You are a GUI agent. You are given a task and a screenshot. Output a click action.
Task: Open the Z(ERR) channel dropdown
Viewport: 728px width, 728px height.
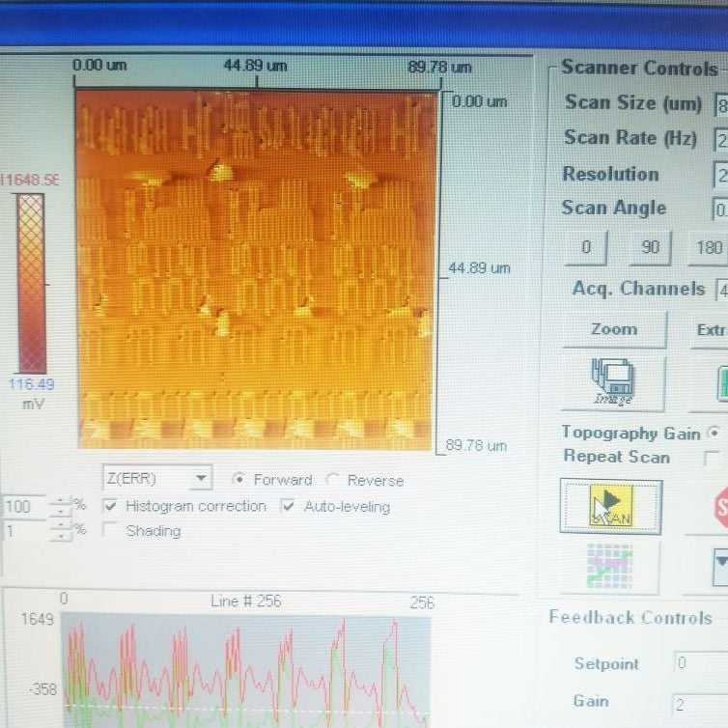point(157,478)
